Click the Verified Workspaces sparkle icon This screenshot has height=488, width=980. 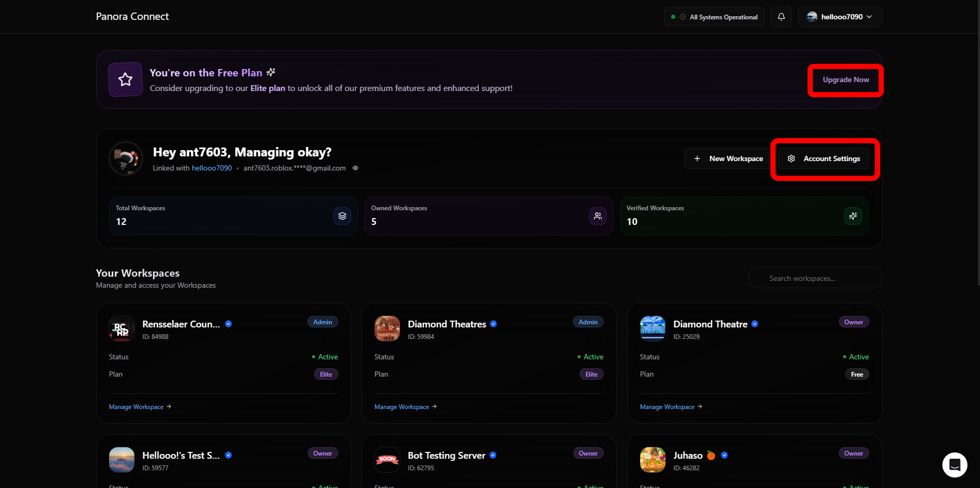(853, 215)
